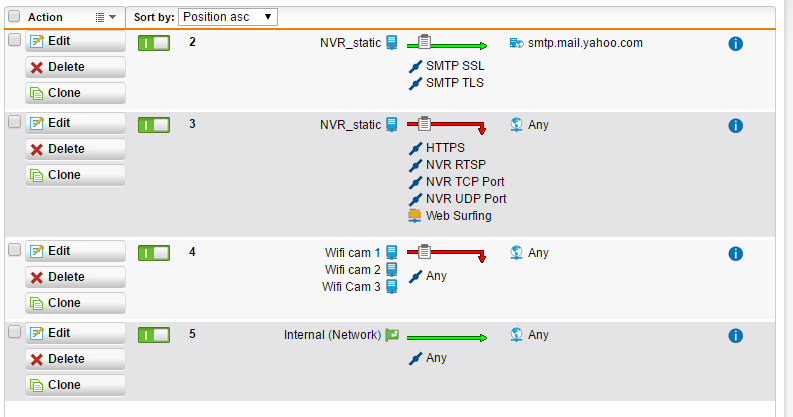
Task: Click the globe icon beside Any in rule 4
Action: pyautogui.click(x=516, y=253)
